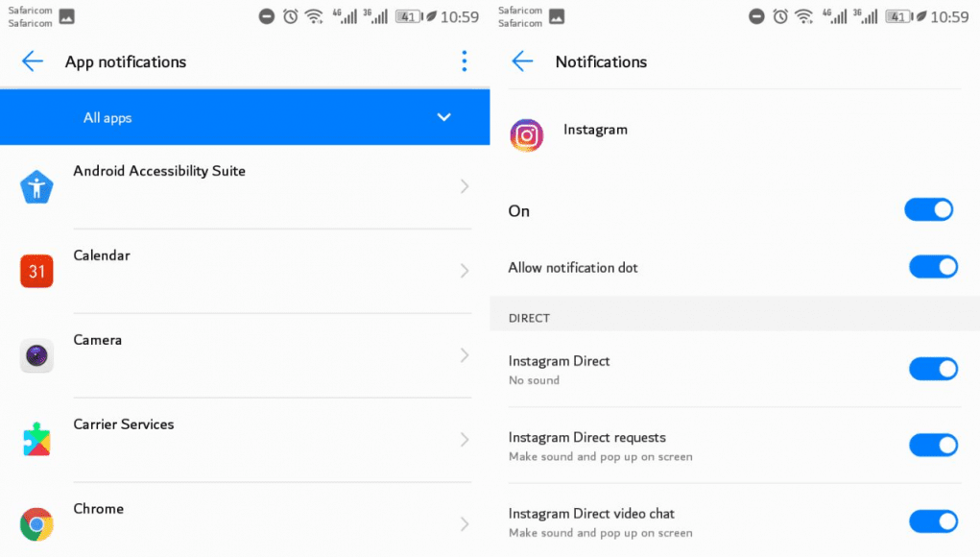Turn off Instagram Direct video chat switch
980x557 pixels.
933,521
